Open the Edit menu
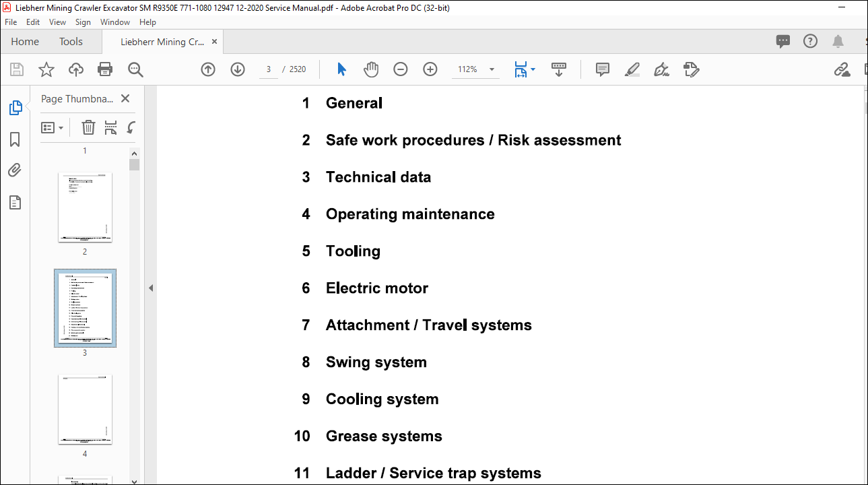 pyautogui.click(x=33, y=22)
